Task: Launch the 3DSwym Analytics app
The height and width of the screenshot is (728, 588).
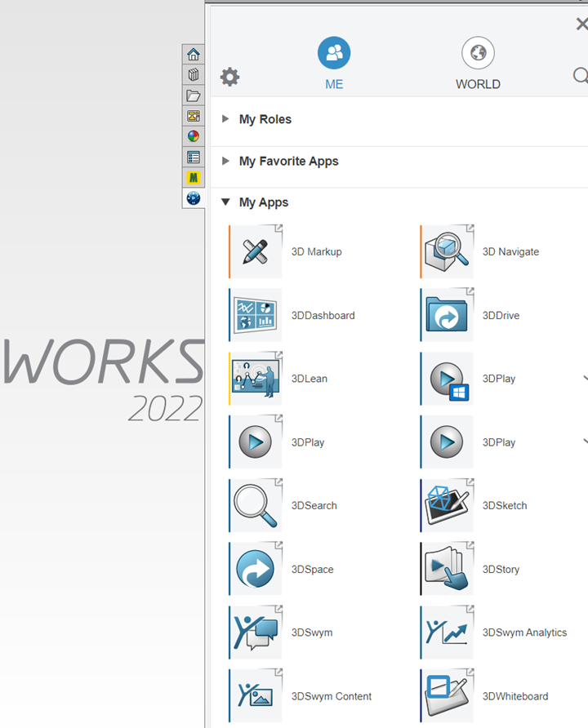Action: tap(447, 633)
